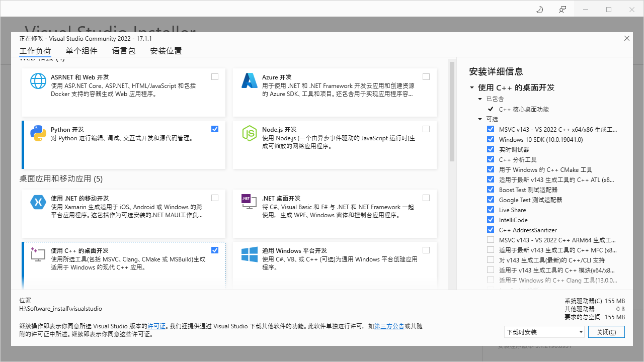The height and width of the screenshot is (362, 644).
Task: Enable the Node.js 开发 workload checkbox
Action: coord(426,129)
